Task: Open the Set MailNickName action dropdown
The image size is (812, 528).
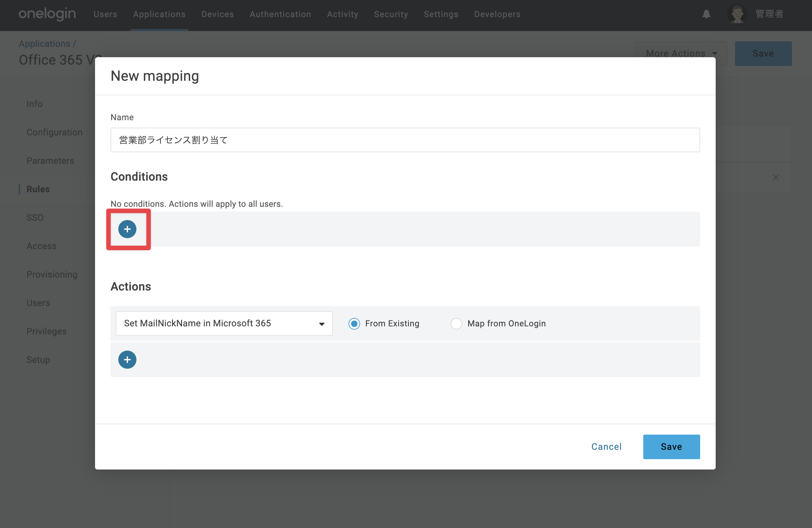Action: pos(224,323)
